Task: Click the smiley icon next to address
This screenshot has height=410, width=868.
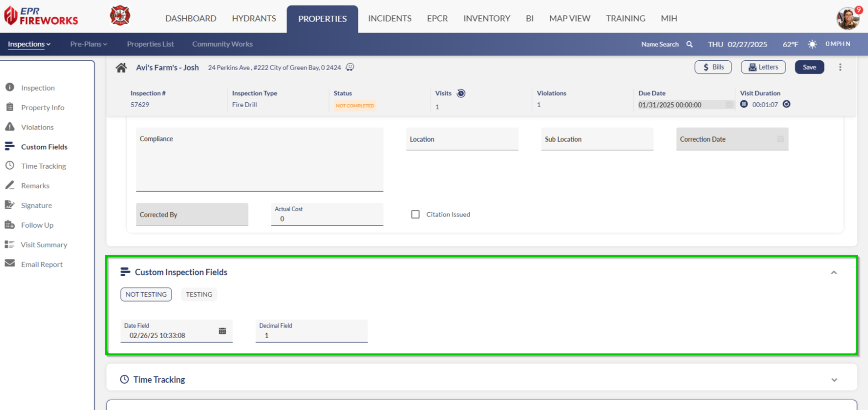Action: point(350,67)
